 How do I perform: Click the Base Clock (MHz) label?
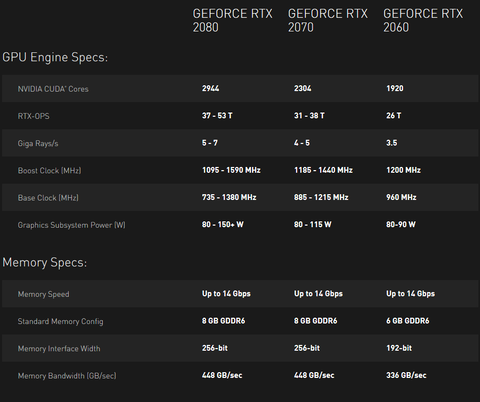pyautogui.click(x=48, y=198)
